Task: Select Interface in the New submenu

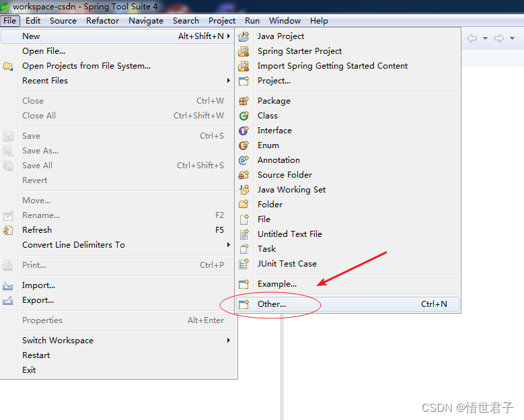Action: pyautogui.click(x=348, y=131)
